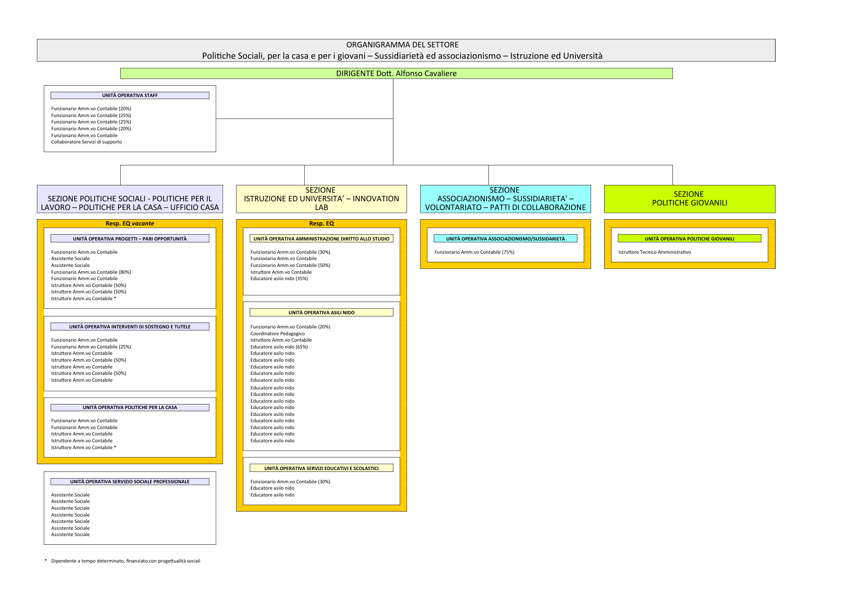Click UNITÀ OPERATIVA SERVIZIO SOCIALE PROFESSIONALE header
The height and width of the screenshot is (614, 868).
(x=130, y=481)
